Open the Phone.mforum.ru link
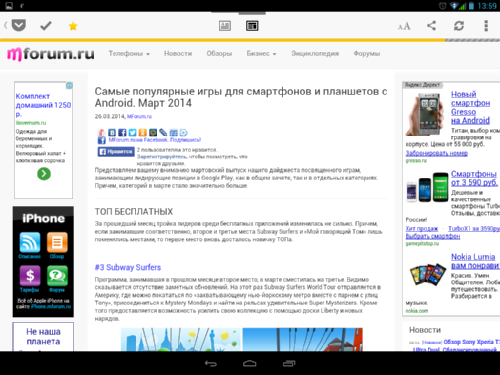The width and height of the screenshot is (500, 375). (x=51, y=306)
